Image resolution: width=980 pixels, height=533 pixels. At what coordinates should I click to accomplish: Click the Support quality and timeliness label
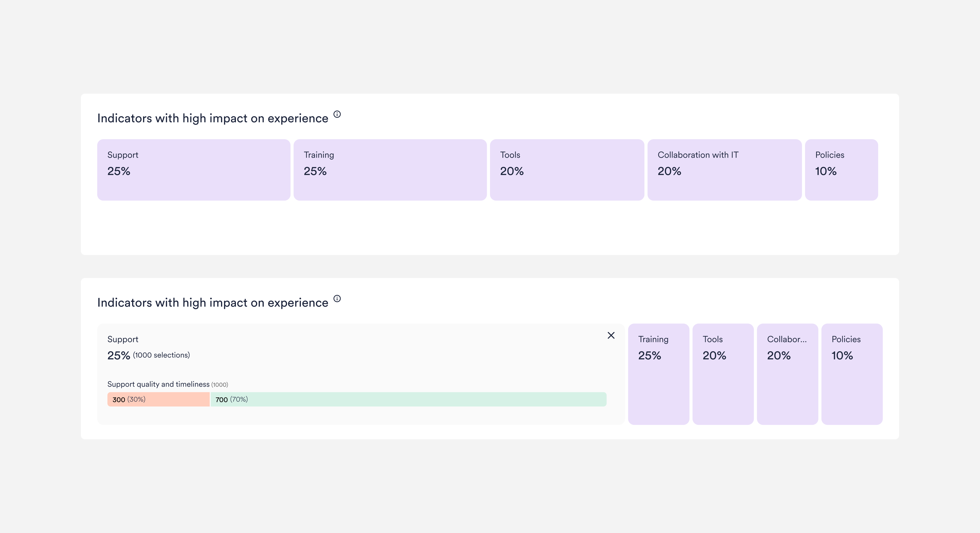(x=158, y=384)
